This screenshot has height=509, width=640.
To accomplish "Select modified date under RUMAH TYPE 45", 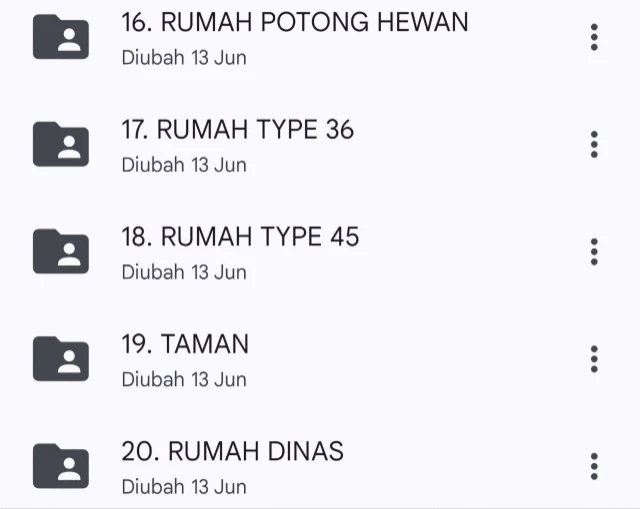I will coord(184,272).
